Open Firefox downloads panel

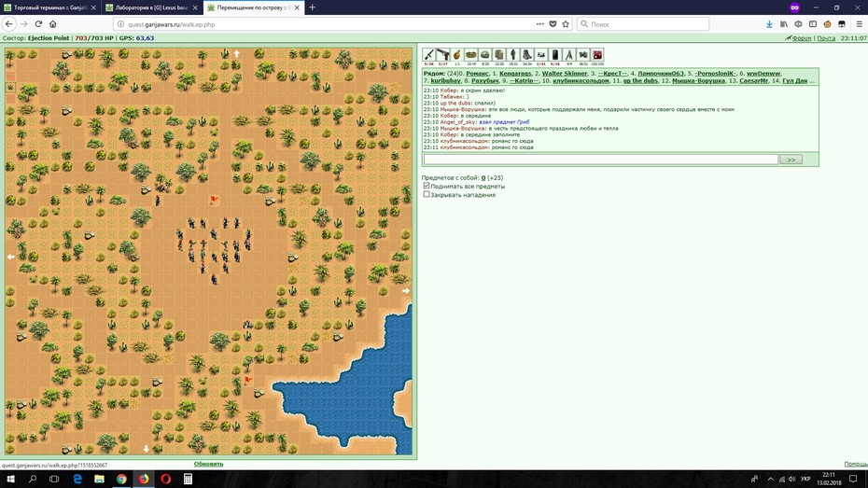[x=769, y=23]
